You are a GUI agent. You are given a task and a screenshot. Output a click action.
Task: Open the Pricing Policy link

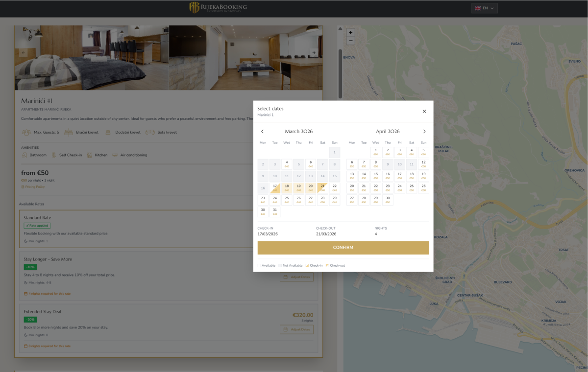click(x=33, y=187)
